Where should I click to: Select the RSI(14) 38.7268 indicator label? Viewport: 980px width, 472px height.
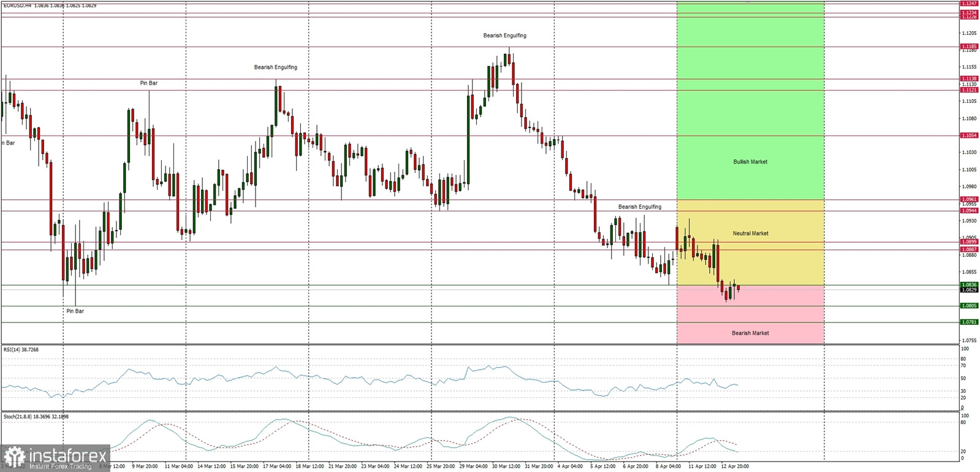tap(21, 349)
